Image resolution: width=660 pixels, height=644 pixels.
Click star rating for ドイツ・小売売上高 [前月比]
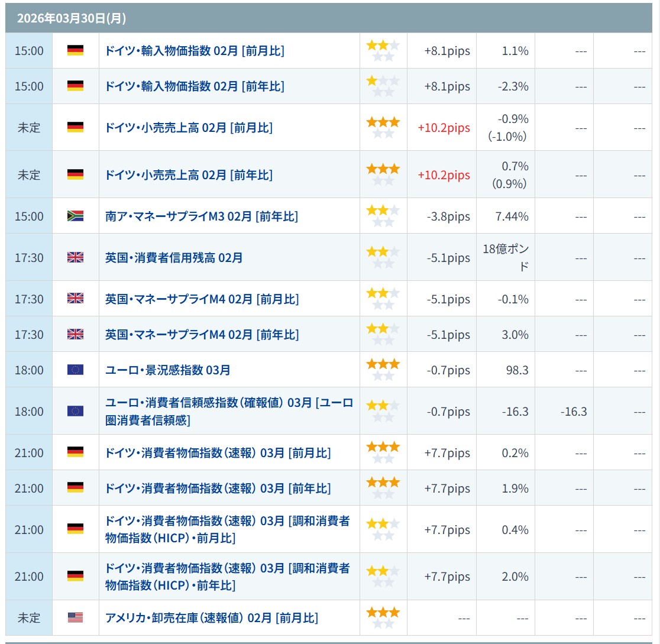[x=383, y=128]
